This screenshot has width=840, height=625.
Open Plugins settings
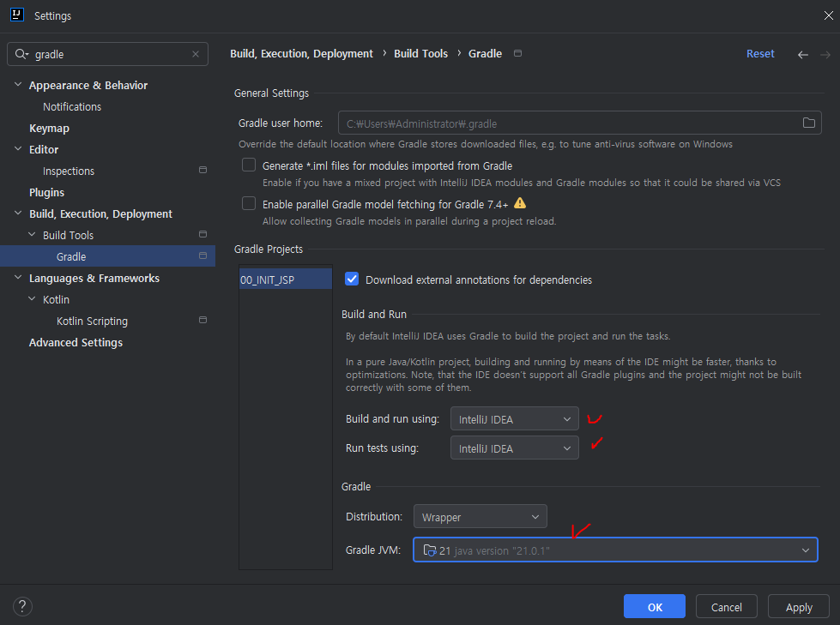click(x=46, y=193)
